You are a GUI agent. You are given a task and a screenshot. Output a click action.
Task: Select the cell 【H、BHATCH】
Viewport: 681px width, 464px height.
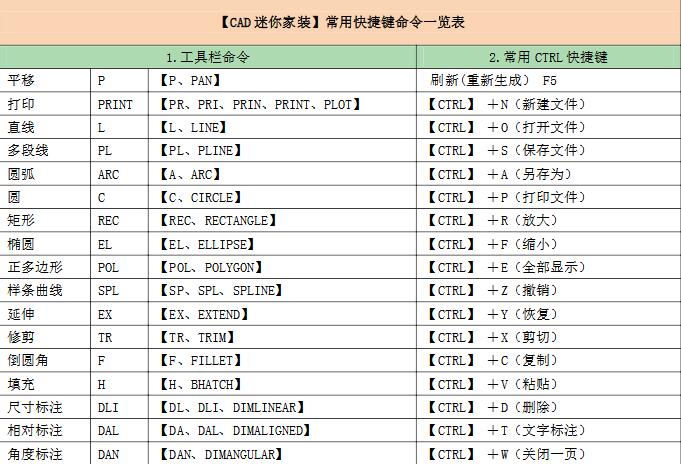(282, 384)
